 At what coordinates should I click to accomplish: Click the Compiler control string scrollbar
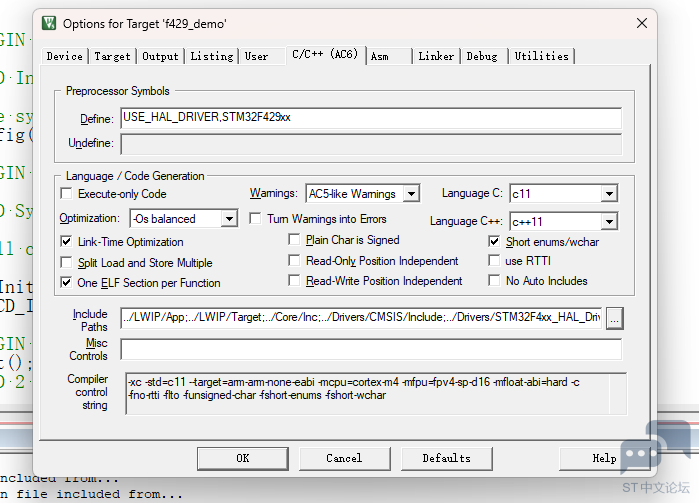618,394
